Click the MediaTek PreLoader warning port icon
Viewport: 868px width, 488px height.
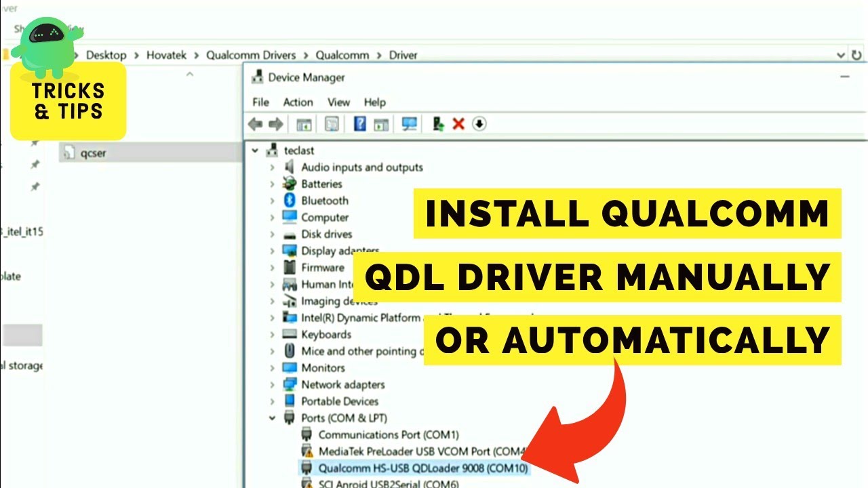(x=307, y=451)
